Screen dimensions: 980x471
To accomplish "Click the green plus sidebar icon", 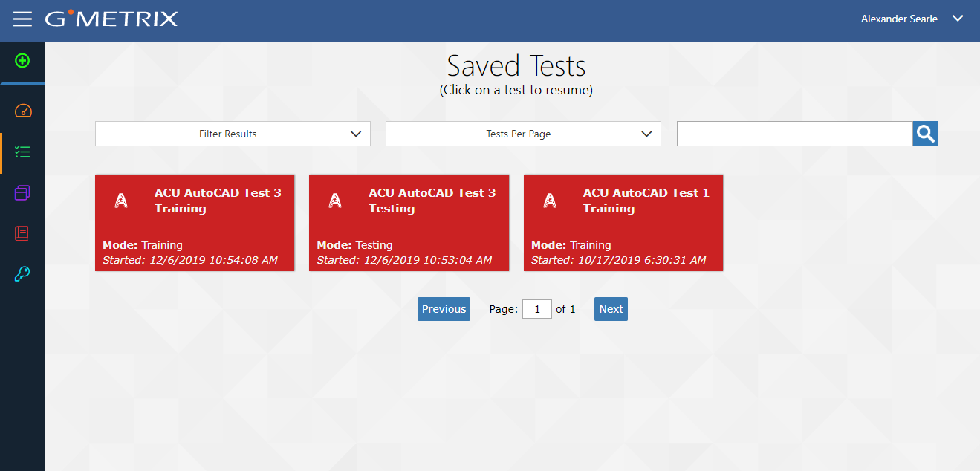I will click(22, 61).
